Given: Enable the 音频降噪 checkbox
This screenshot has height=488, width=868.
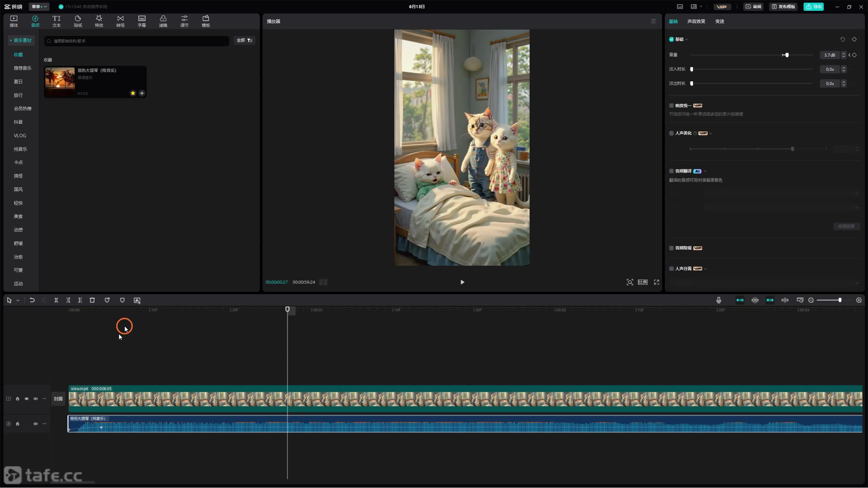Looking at the screenshot, I should pos(671,248).
